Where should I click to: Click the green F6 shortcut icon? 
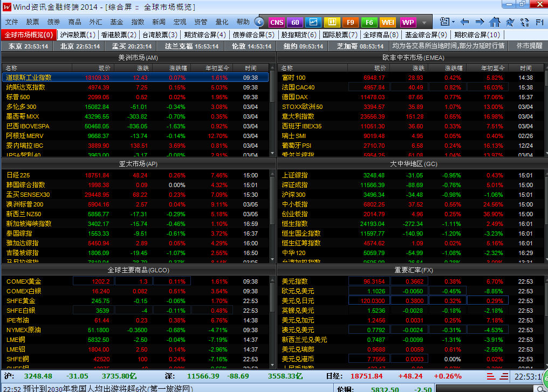click(369, 22)
